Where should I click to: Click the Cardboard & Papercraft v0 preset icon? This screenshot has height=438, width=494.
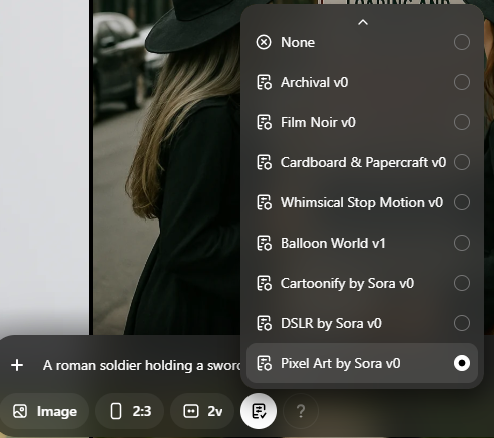point(264,162)
